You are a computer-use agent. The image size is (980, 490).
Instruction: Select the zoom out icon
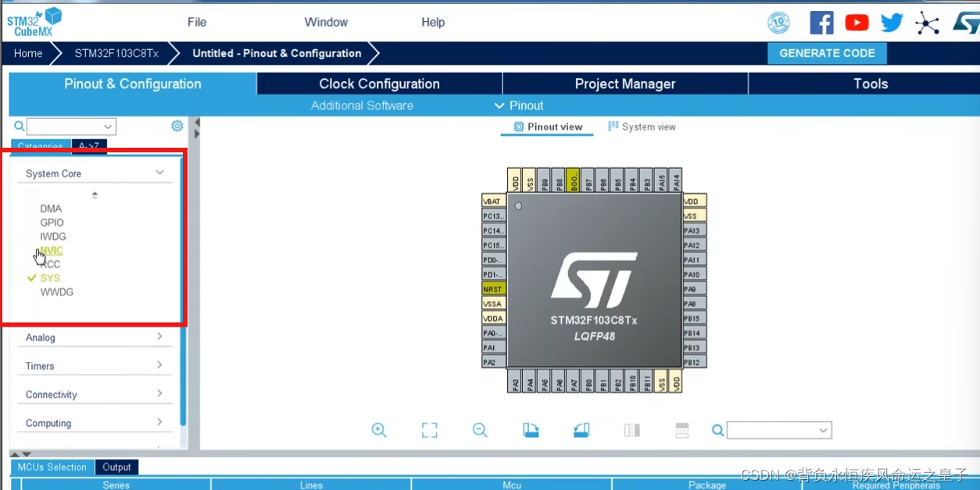pos(480,430)
